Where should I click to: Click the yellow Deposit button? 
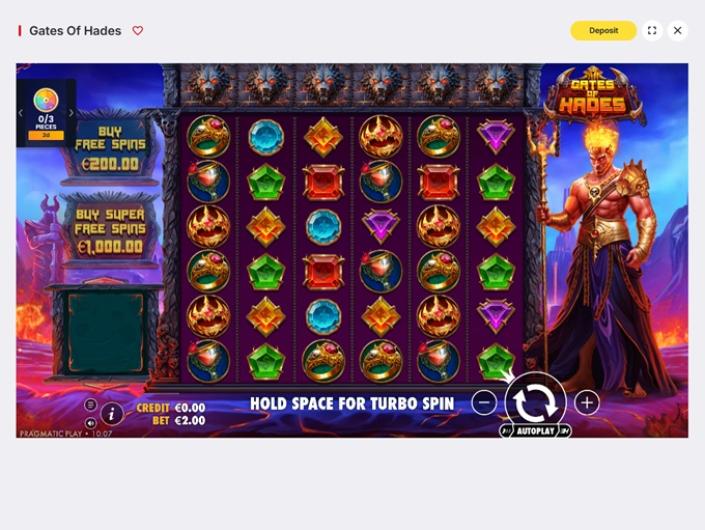pyautogui.click(x=603, y=31)
